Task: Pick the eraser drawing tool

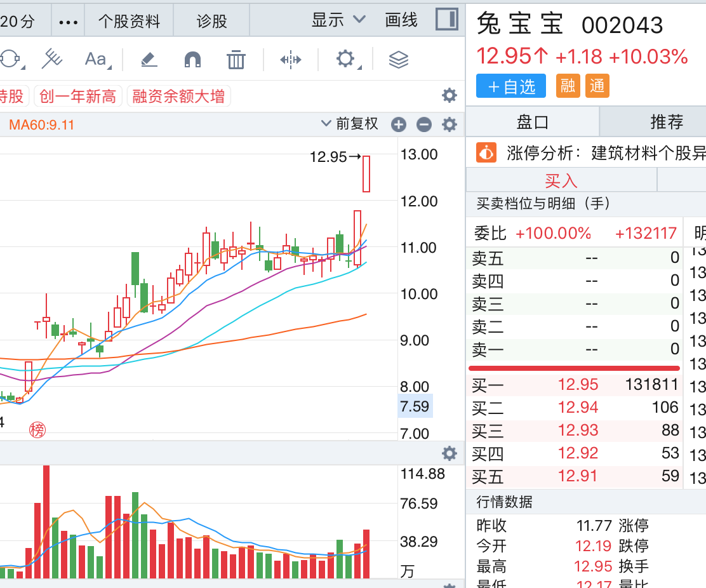Action: [148, 60]
